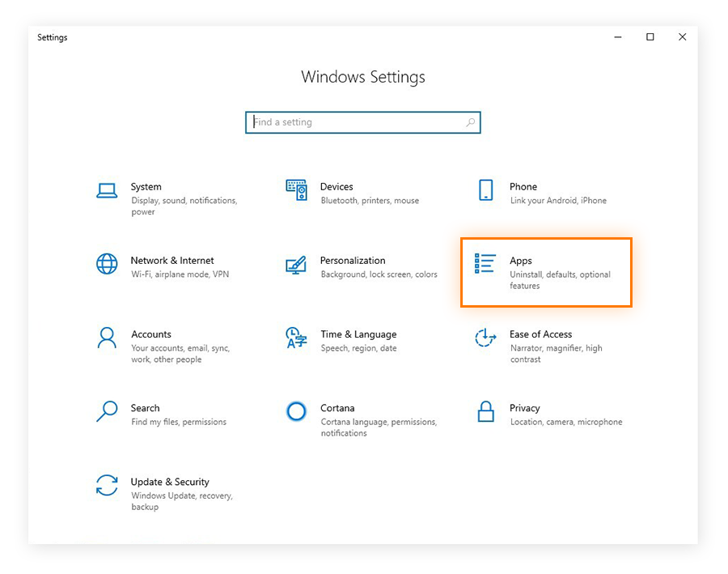Screen dimensions: 728x574
Task: Go to Personalization title
Action: 353,260
